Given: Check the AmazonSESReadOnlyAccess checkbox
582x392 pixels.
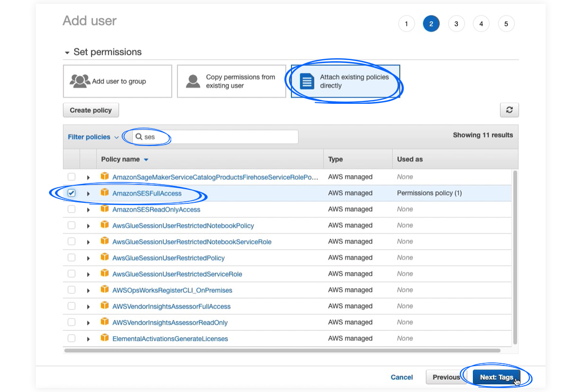Looking at the screenshot, I should pos(71,209).
